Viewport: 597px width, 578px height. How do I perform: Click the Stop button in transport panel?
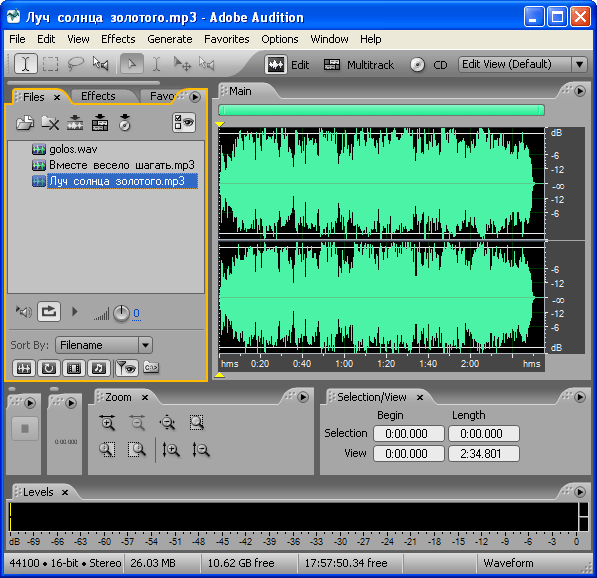click(25, 429)
